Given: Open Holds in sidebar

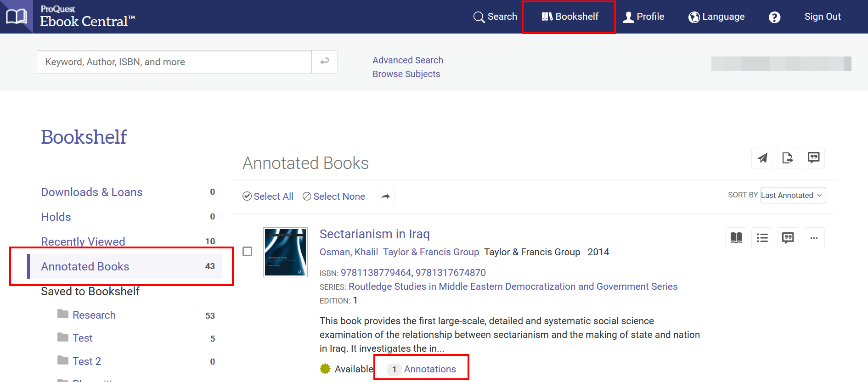Looking at the screenshot, I should click(56, 217).
